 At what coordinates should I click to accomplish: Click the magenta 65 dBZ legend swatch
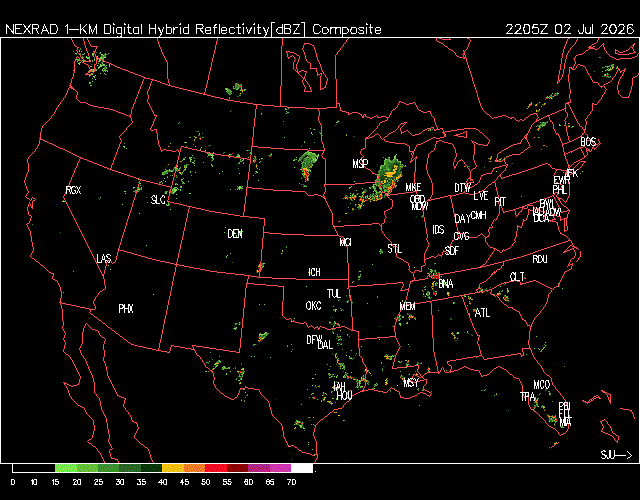[280, 468]
